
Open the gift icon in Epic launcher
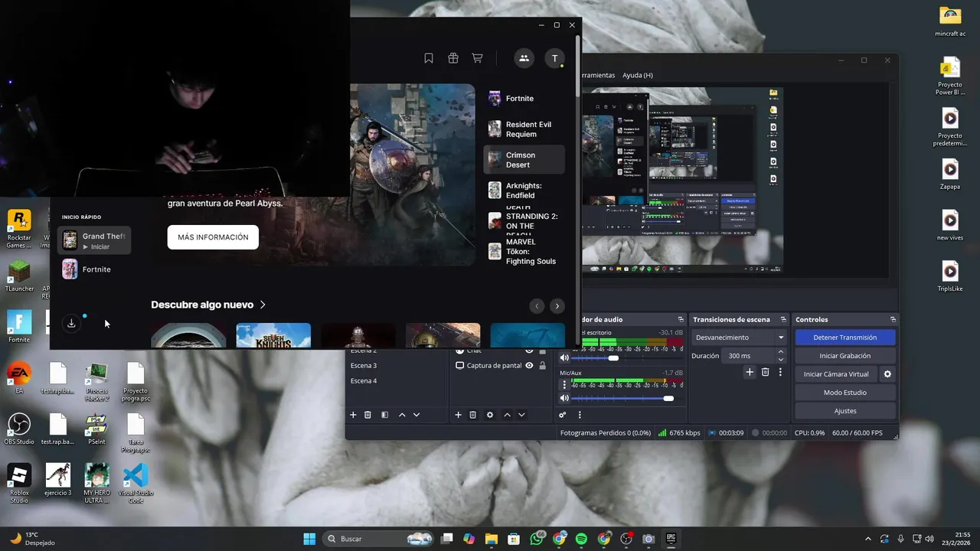[453, 58]
